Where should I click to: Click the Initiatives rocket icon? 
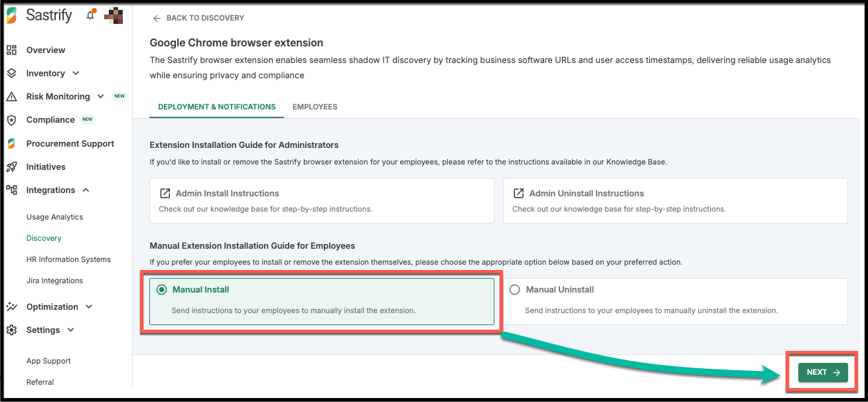[x=11, y=167]
